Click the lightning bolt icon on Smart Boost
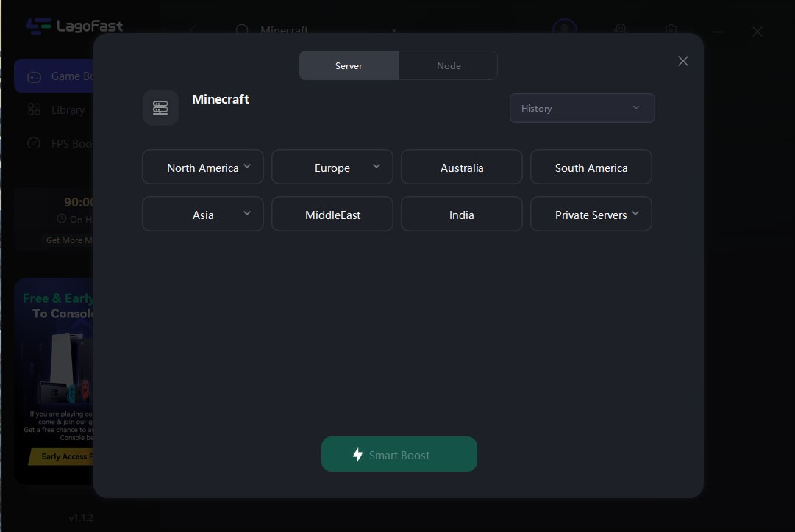The height and width of the screenshot is (532, 795). point(357,455)
